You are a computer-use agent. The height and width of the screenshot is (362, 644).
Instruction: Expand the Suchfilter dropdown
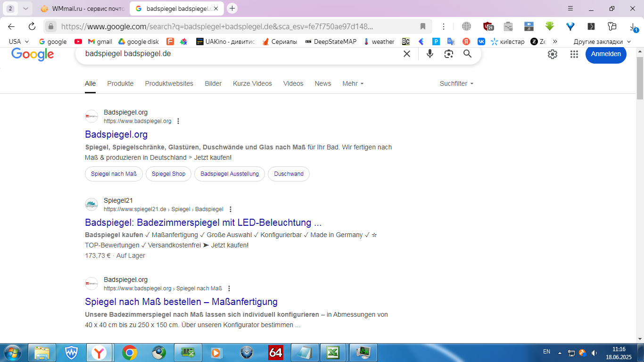pos(456,83)
